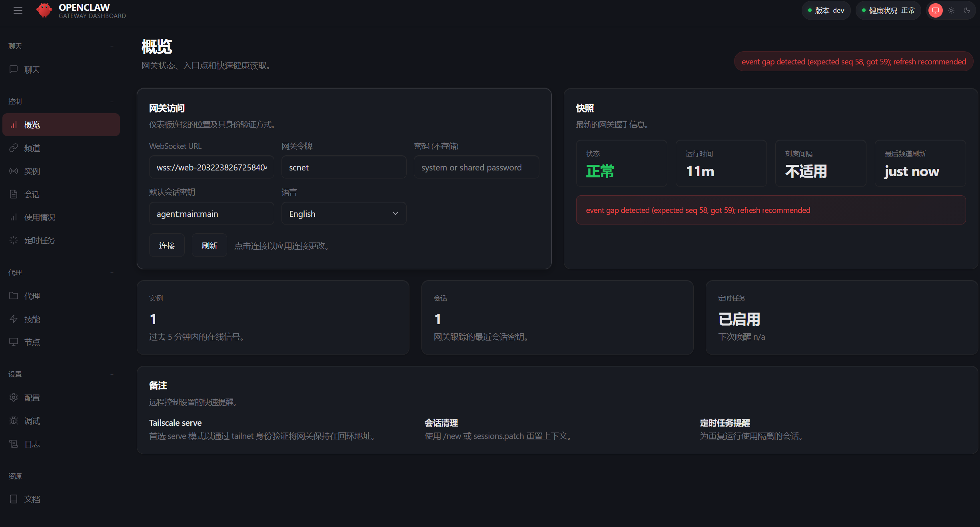The image size is (980, 527).
Task: Open 频道 link icon in sidebar
Action: click(x=14, y=148)
